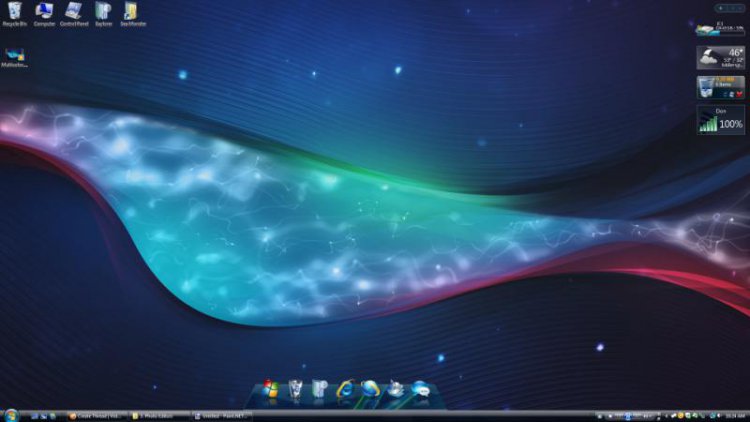Launch Internet Explorer from the dock
Viewport: 750px width, 422px height.
(345, 389)
